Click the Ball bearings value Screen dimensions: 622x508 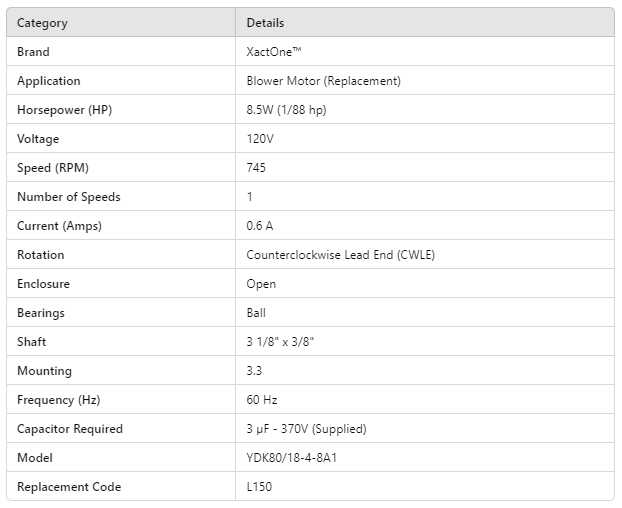[x=256, y=313]
